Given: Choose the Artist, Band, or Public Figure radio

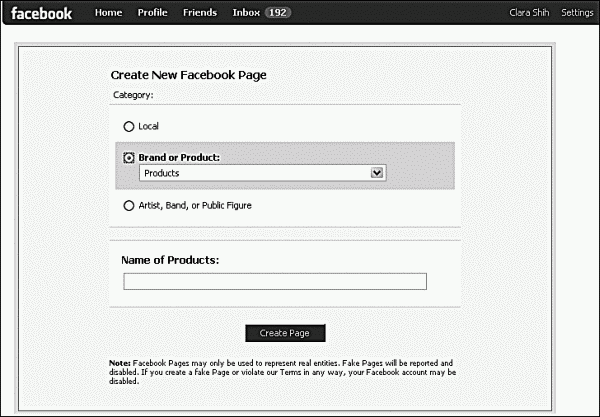Looking at the screenshot, I should click(128, 206).
